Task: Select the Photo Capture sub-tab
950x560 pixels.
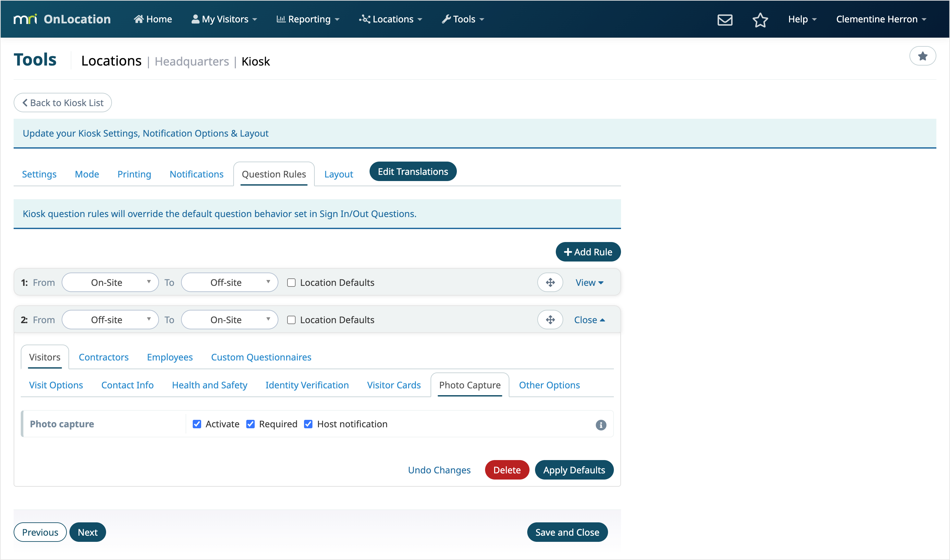Action: [x=470, y=385]
